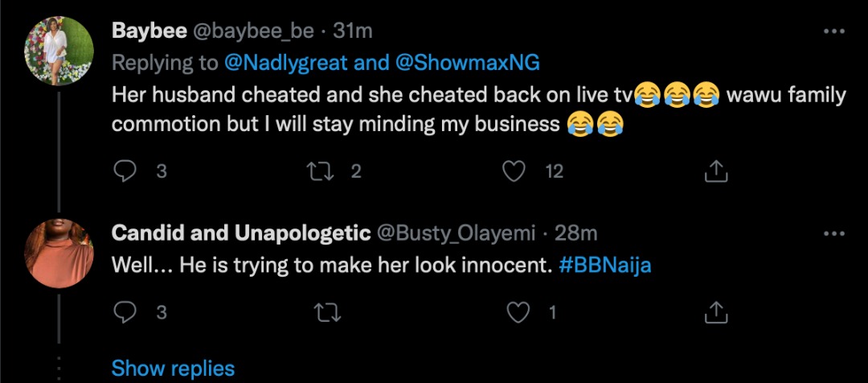The width and height of the screenshot is (868, 383).
Task: Share Candid and Unapologetic's tweet
Action: coord(715,311)
